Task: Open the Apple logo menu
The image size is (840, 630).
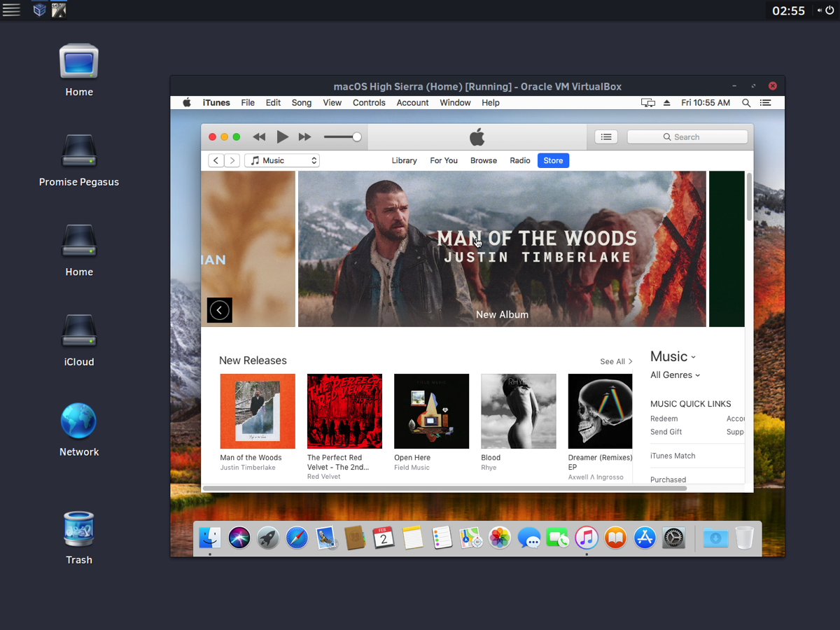Action: [x=187, y=102]
